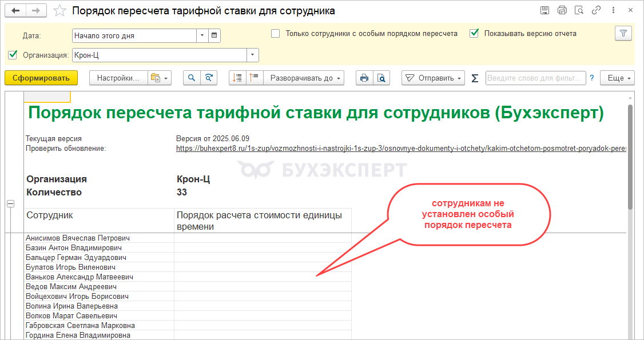Add report to favorites with star icon
644x340 pixels.
(59, 11)
